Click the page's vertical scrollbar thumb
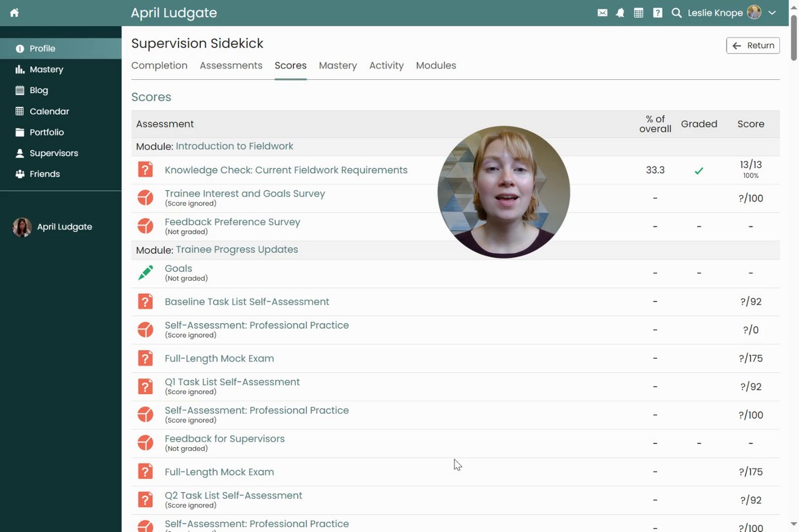 click(794, 37)
